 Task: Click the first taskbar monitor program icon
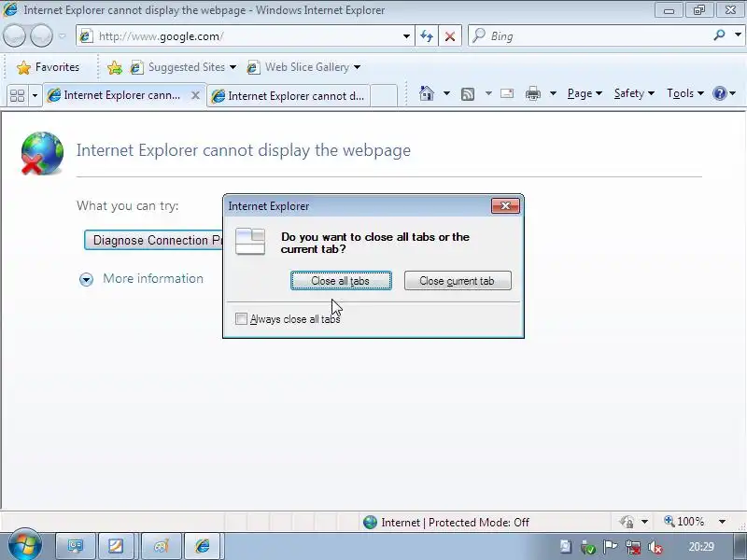76,546
